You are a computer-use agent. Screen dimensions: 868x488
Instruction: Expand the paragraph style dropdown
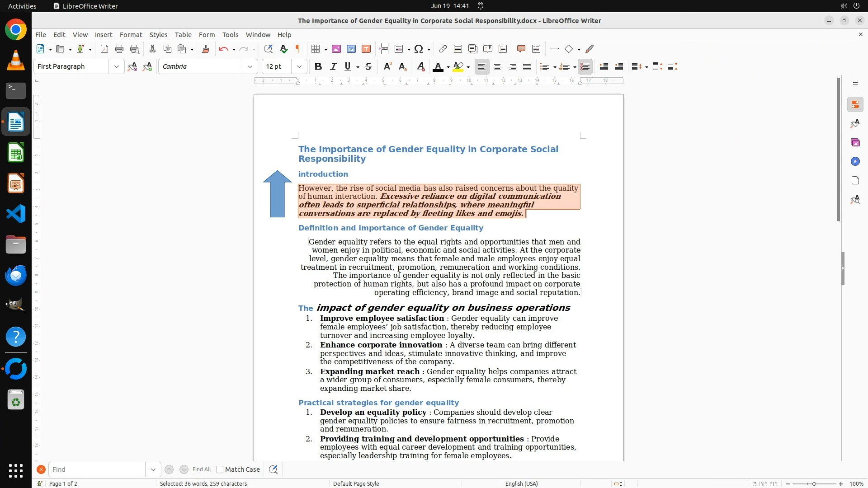pyautogui.click(x=117, y=66)
